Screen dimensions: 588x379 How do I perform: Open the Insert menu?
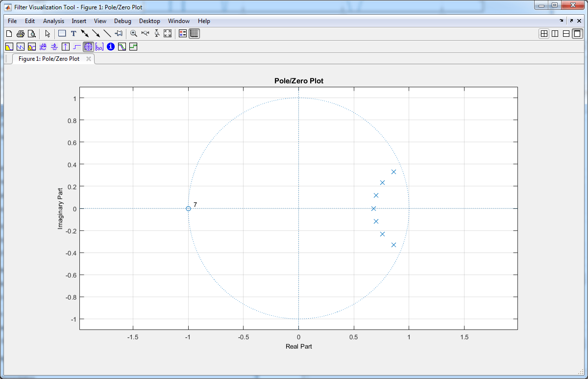coord(78,21)
